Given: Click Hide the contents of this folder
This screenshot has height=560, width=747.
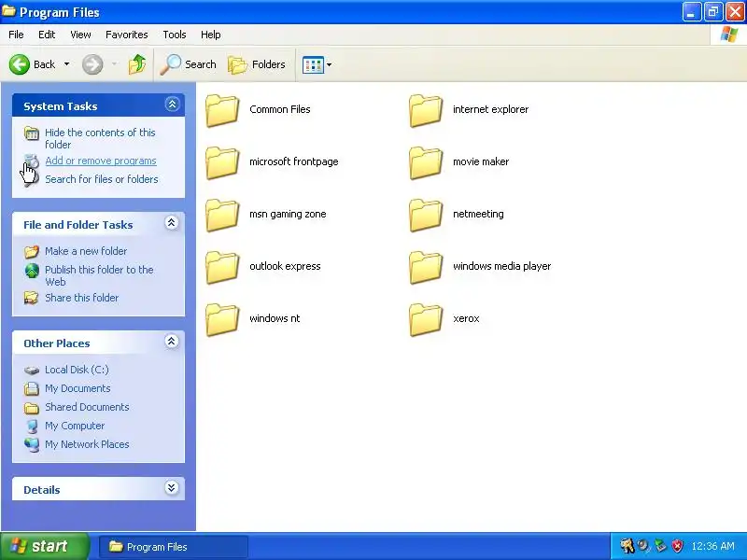Looking at the screenshot, I should [100, 138].
